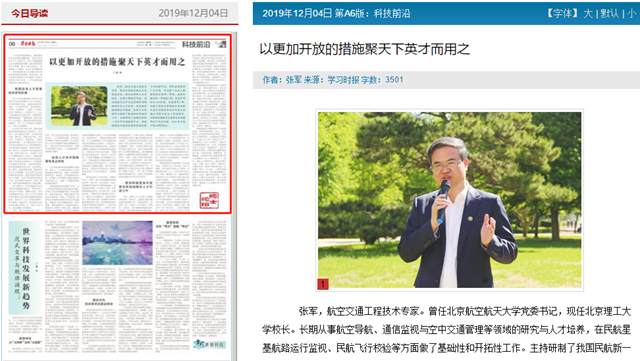Click the world tech logo at thumbnail bottom

point(209,344)
